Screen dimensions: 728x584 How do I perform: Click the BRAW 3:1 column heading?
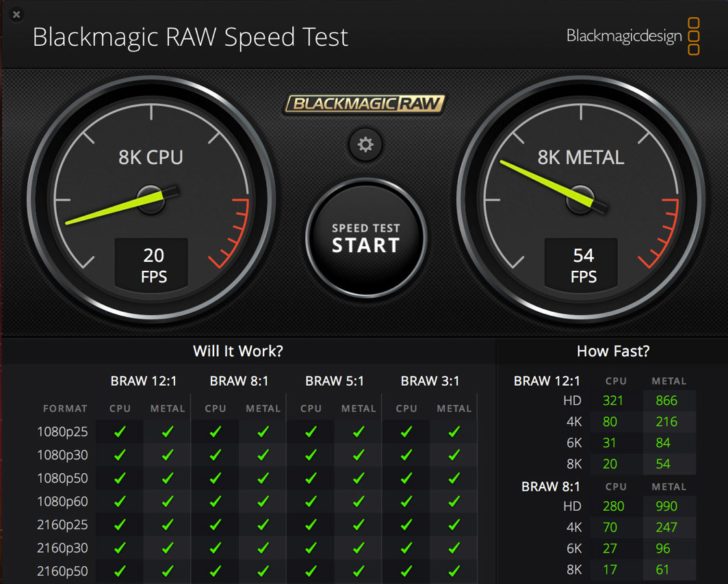point(430,381)
